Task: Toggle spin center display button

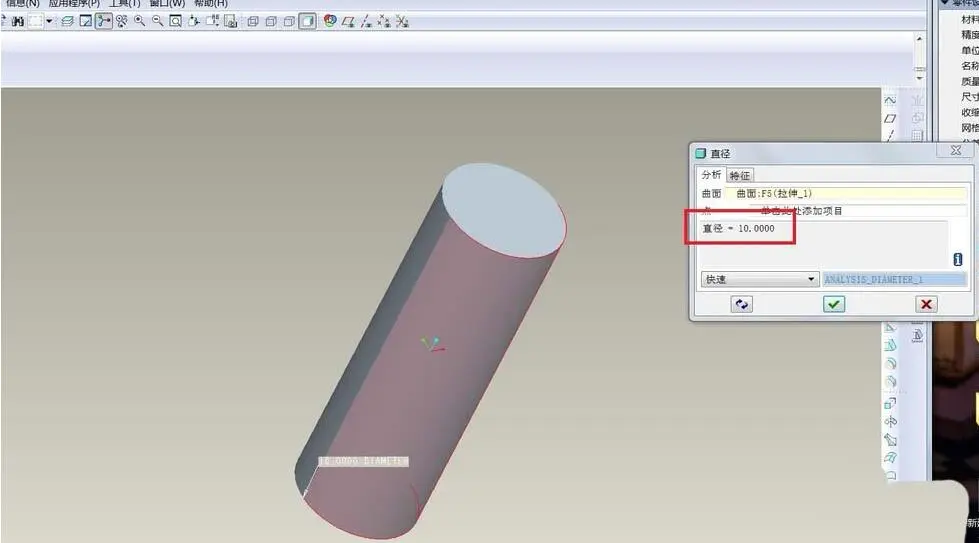Action: click(x=104, y=21)
